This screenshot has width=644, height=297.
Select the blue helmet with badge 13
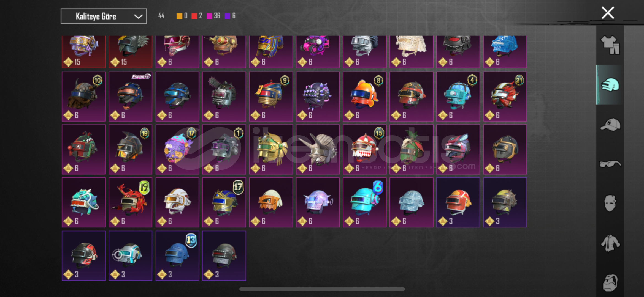coord(177,256)
